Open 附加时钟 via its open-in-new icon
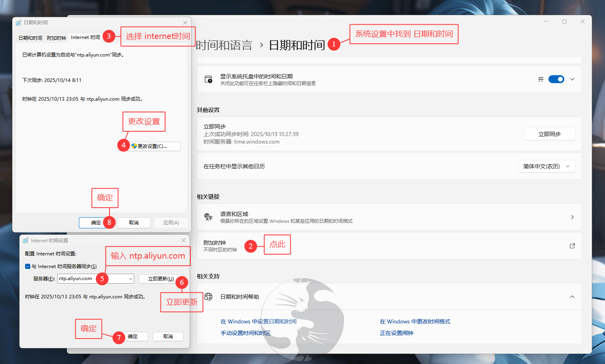The width and height of the screenshot is (605, 364). point(572,246)
